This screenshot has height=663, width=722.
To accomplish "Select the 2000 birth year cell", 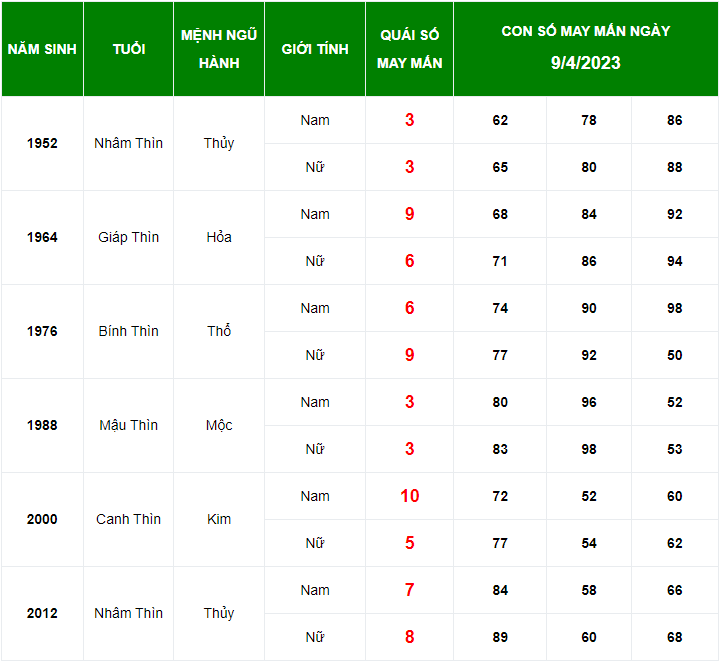I will pyautogui.click(x=42, y=519).
